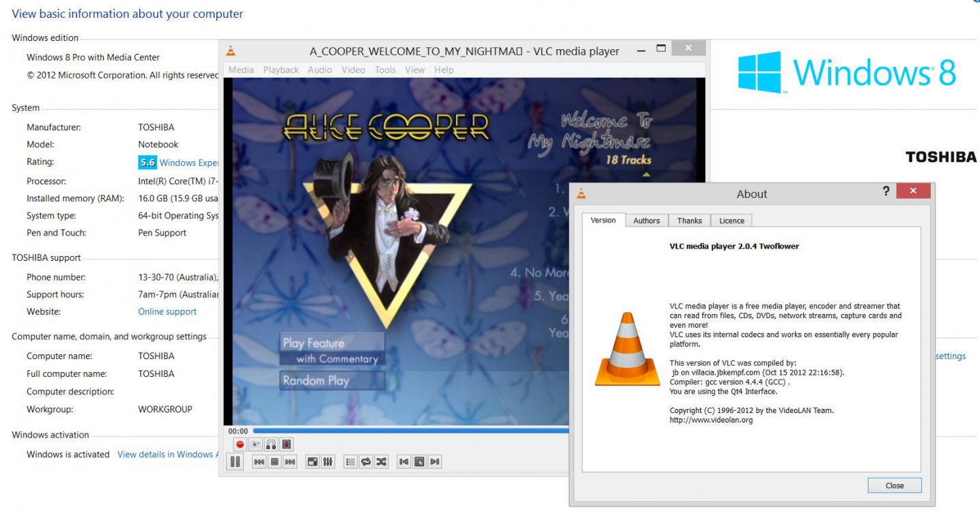The width and height of the screenshot is (980, 512).
Task: Click View details in Windows Activation link
Action: click(x=168, y=454)
